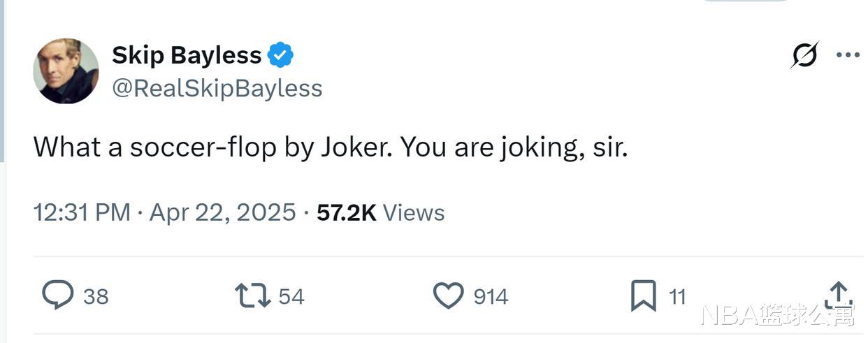The height and width of the screenshot is (343, 868).
Task: Toggle the bookmark icon on the tweet
Action: [x=644, y=295]
